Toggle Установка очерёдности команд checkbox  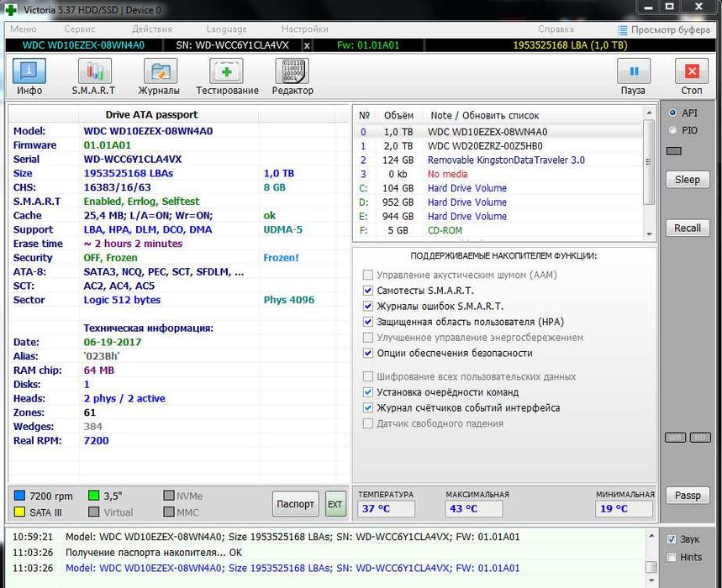point(367,392)
